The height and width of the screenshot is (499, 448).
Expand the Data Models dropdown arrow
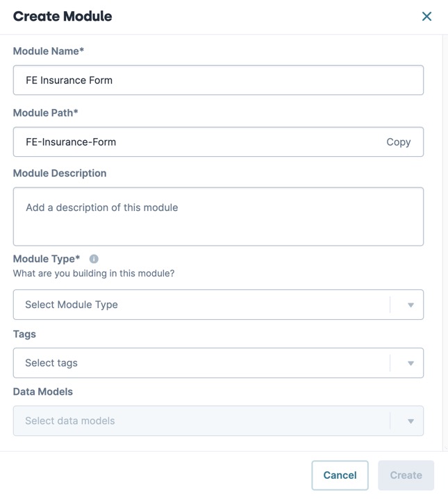pos(410,421)
